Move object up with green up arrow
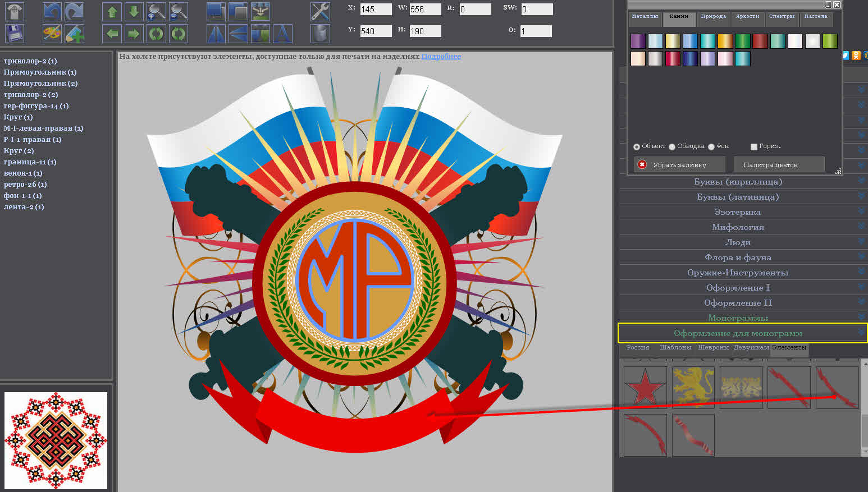This screenshot has height=492, width=868. point(112,12)
